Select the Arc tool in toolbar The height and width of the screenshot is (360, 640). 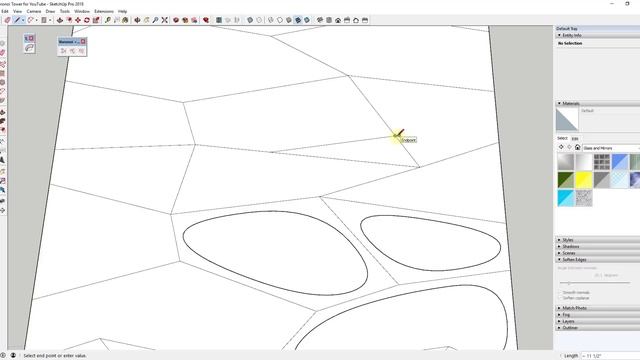pos(30,20)
